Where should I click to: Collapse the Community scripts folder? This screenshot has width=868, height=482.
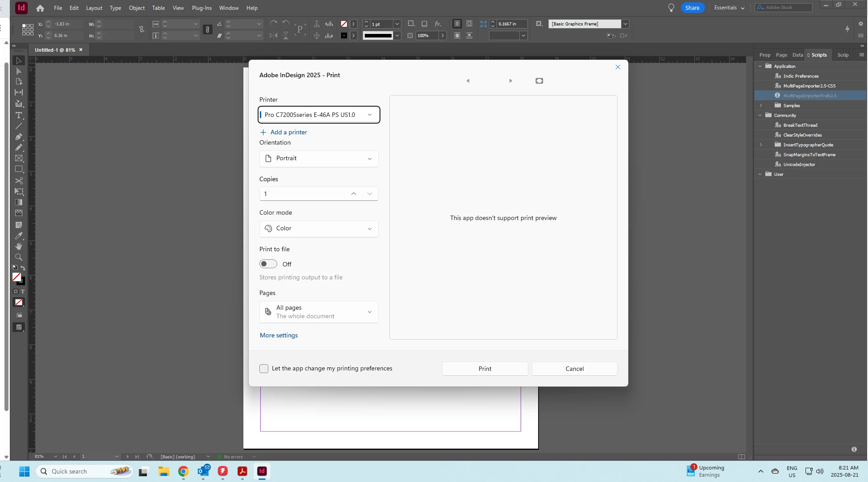point(760,116)
